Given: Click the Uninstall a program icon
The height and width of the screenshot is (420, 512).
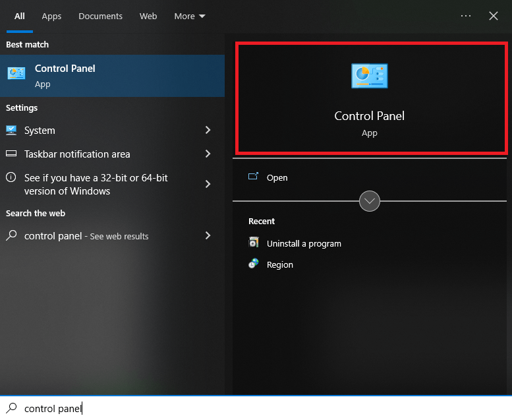Looking at the screenshot, I should 254,243.
